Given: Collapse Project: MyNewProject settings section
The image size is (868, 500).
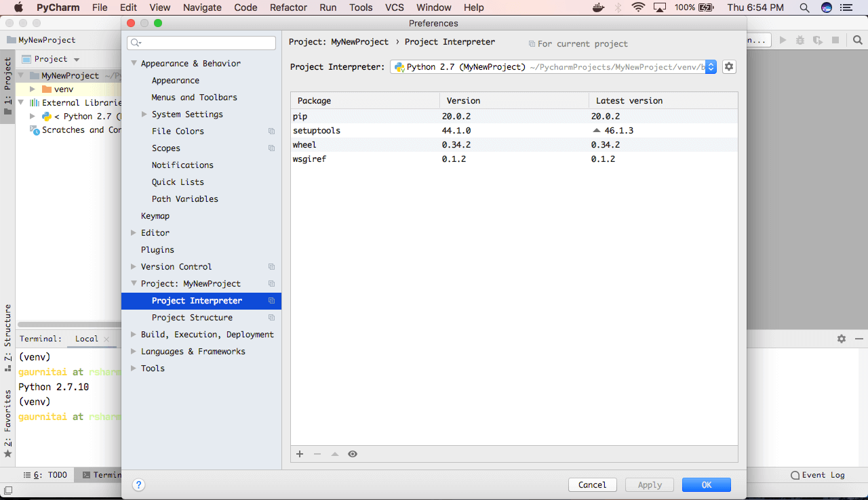Looking at the screenshot, I should click(134, 283).
